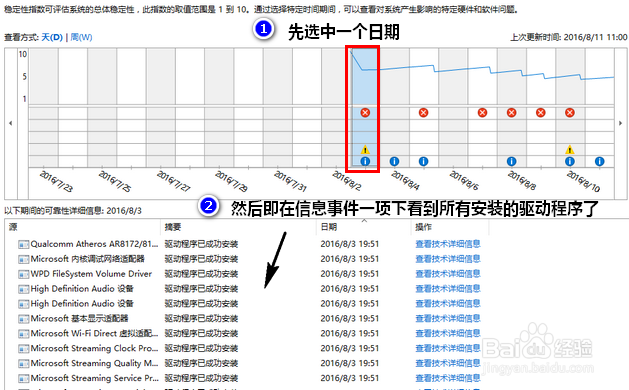Select the 2016/7/31 column in the chart

click(278, 108)
